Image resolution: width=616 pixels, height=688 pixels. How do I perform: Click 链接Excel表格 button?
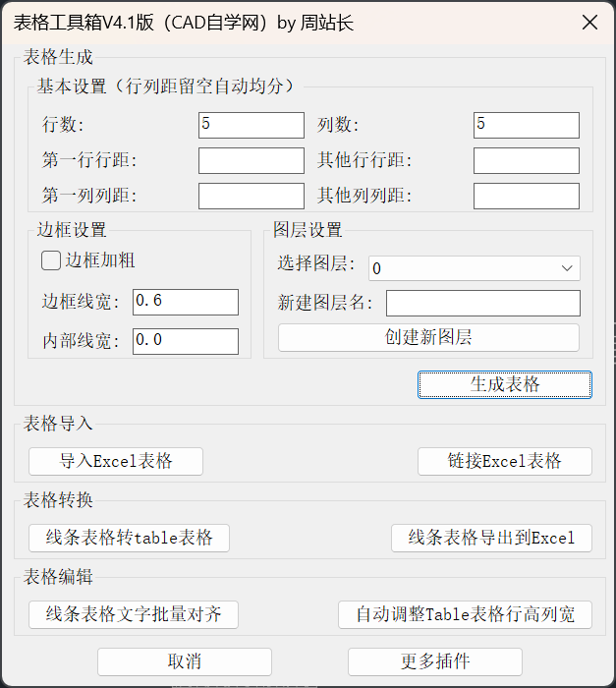coord(505,461)
